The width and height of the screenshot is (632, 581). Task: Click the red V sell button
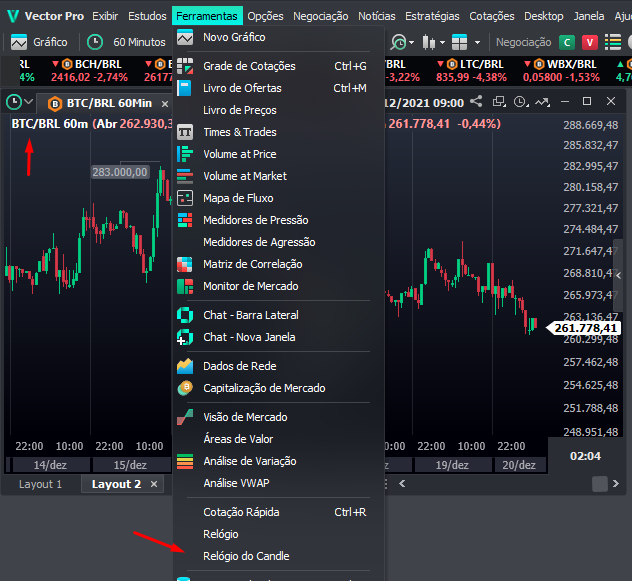click(x=590, y=42)
